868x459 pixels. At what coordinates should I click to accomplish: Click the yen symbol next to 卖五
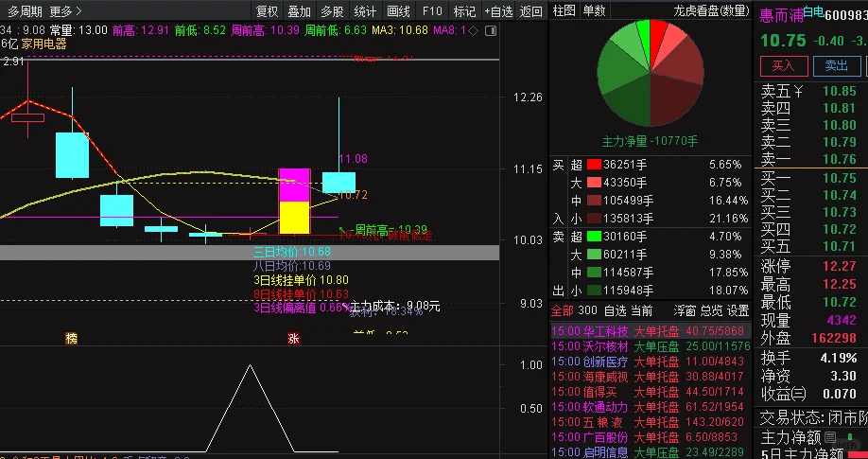(x=798, y=91)
